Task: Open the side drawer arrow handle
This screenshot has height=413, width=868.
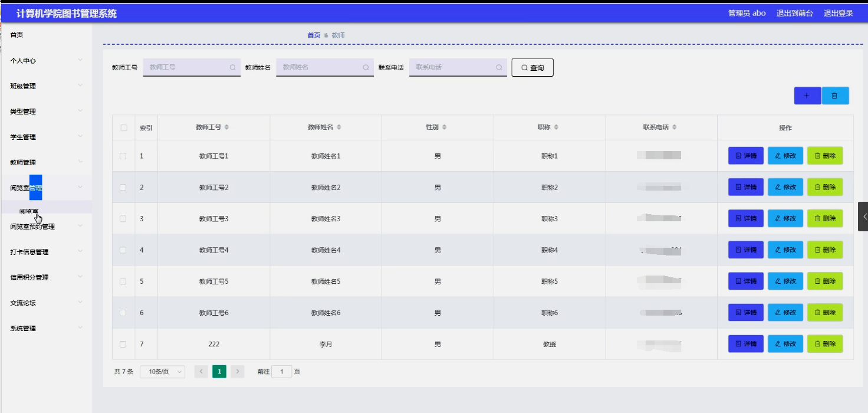Action: click(x=863, y=216)
